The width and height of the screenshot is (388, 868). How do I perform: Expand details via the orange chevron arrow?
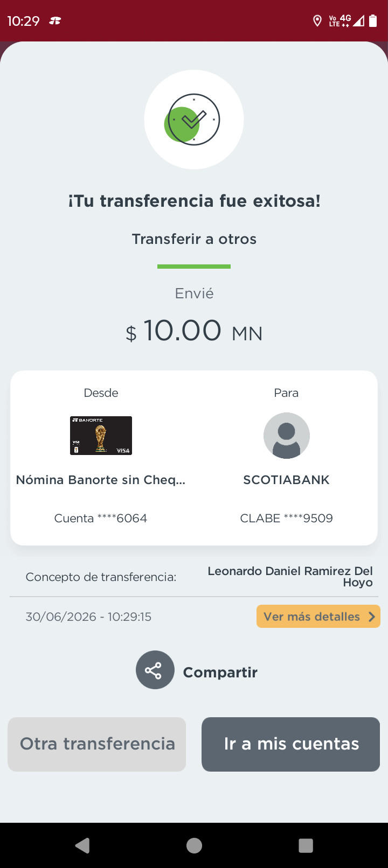[371, 617]
